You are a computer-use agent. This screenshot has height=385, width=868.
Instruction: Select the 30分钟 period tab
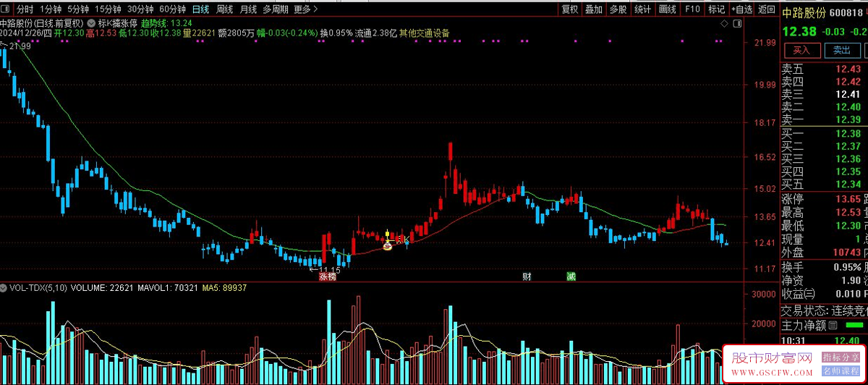click(x=140, y=9)
